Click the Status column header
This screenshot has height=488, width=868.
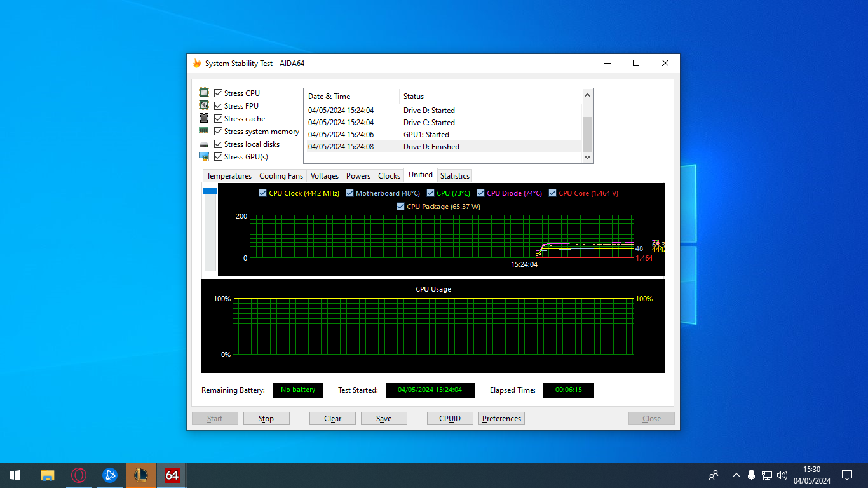[x=490, y=97]
